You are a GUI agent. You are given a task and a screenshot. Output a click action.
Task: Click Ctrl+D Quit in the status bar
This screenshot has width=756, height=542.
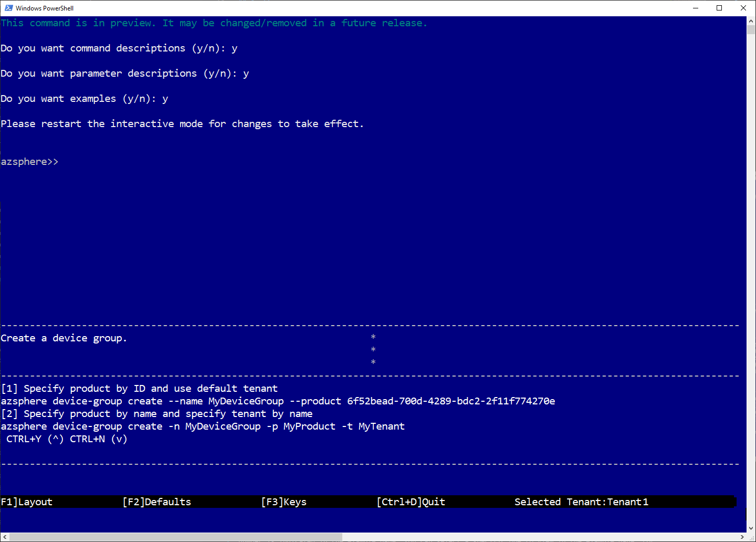[x=411, y=502]
